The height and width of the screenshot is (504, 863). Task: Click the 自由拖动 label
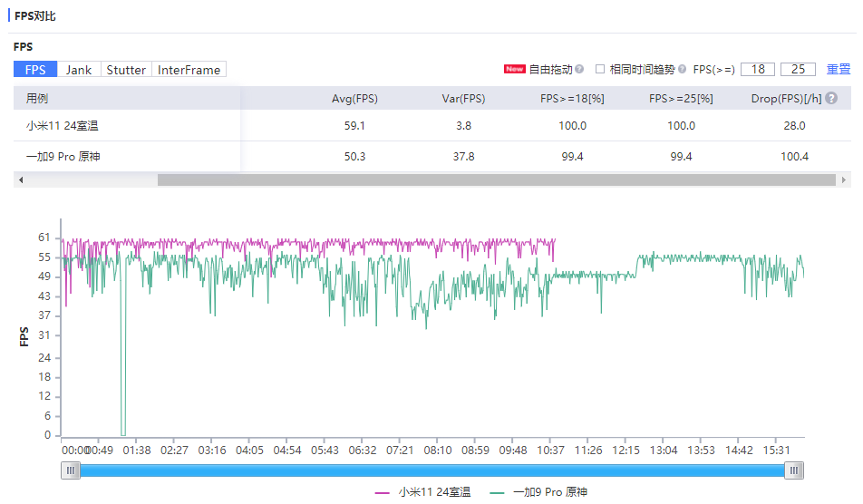[x=551, y=69]
